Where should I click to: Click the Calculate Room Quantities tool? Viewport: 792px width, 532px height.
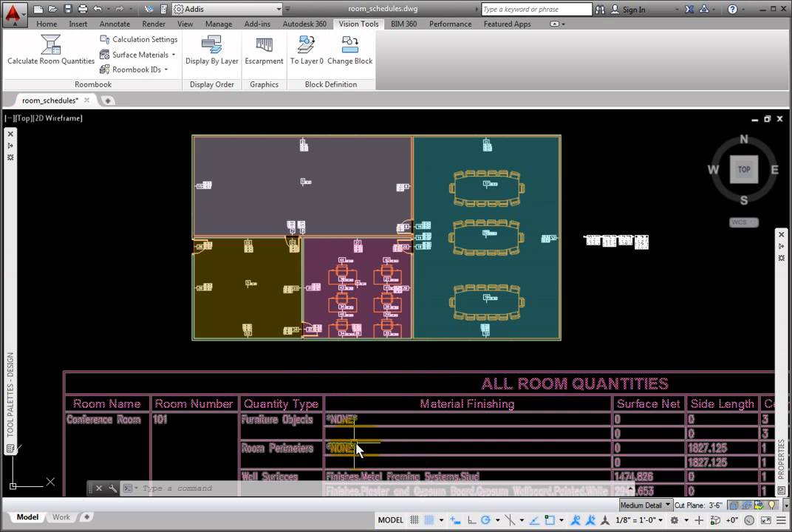tap(51, 50)
